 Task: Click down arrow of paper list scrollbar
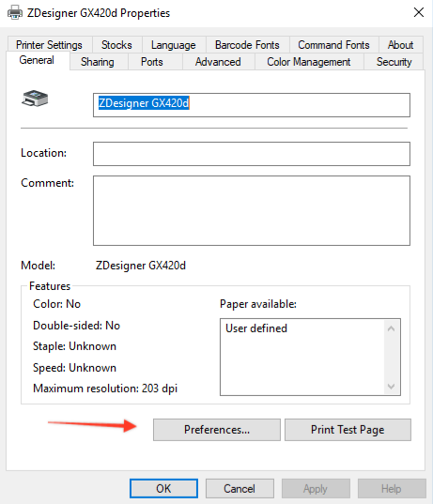(391, 387)
